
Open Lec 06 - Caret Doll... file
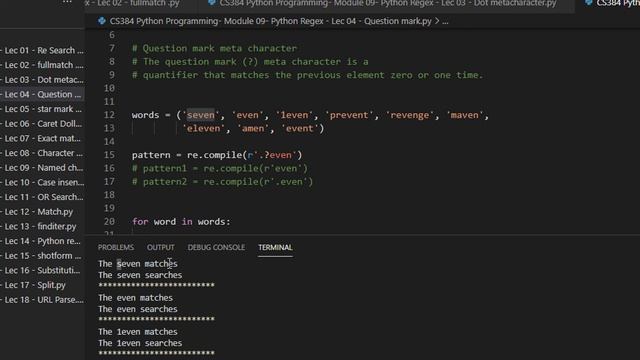tap(42, 124)
